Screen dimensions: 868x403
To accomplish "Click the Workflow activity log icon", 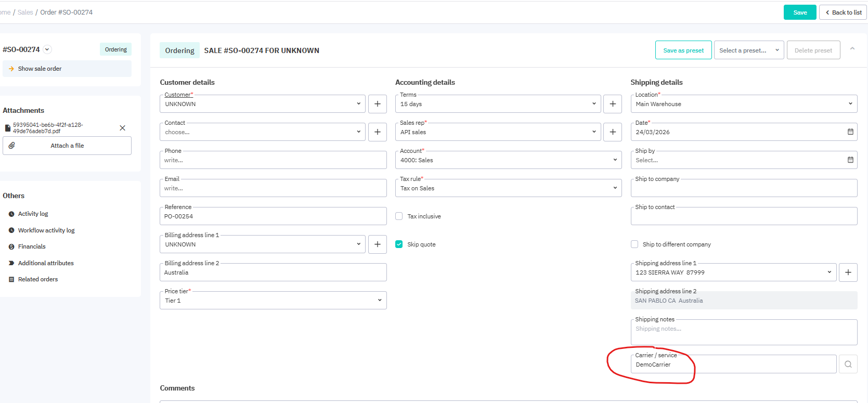I will click(x=11, y=230).
